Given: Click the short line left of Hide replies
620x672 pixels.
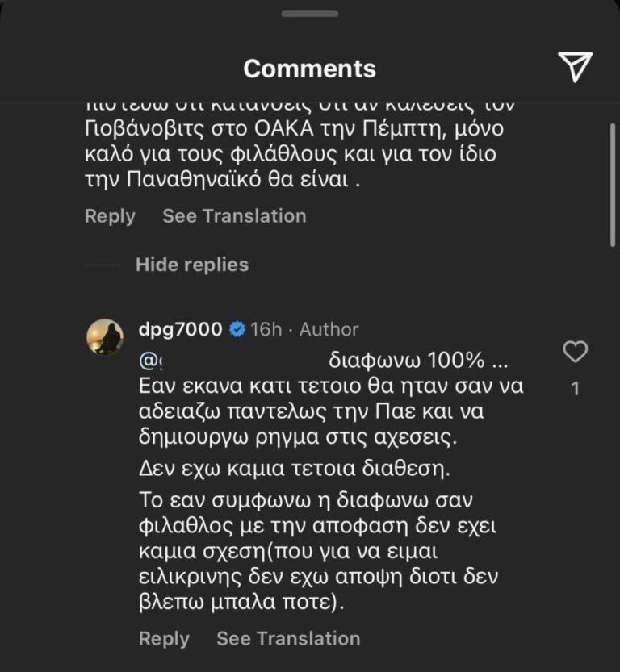Looking at the screenshot, I should 103,265.
